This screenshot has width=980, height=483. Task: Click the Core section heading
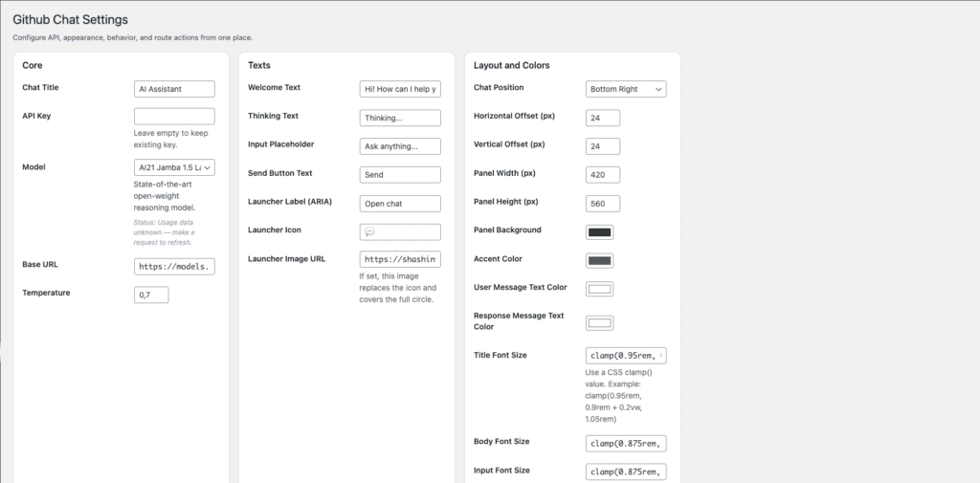[x=33, y=65]
